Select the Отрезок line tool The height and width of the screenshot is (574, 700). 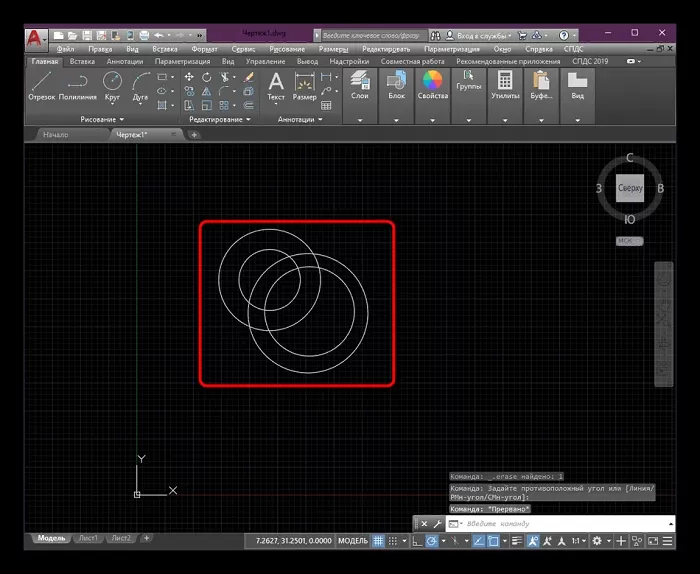point(42,86)
